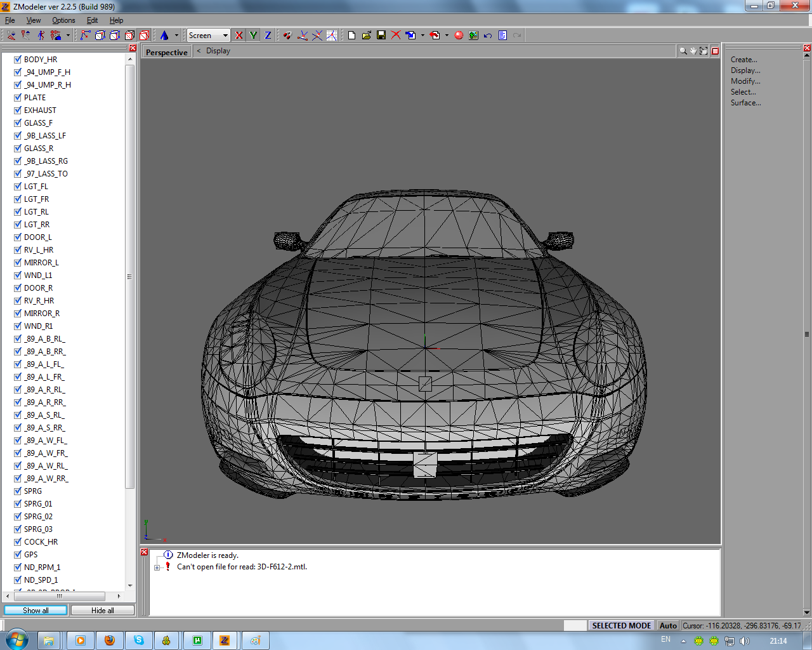Click the magnet snap icon
The width and height of the screenshot is (812, 650).
pos(288,36)
